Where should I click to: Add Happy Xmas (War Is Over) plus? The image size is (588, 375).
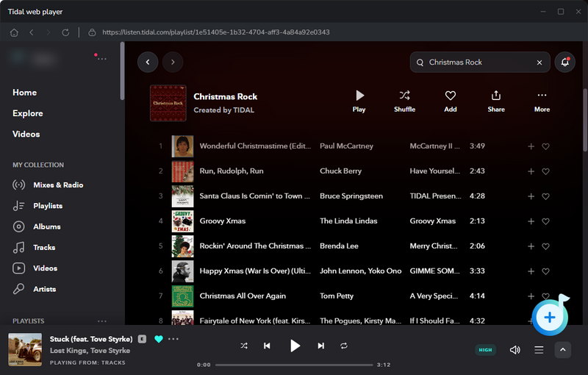pyautogui.click(x=531, y=271)
